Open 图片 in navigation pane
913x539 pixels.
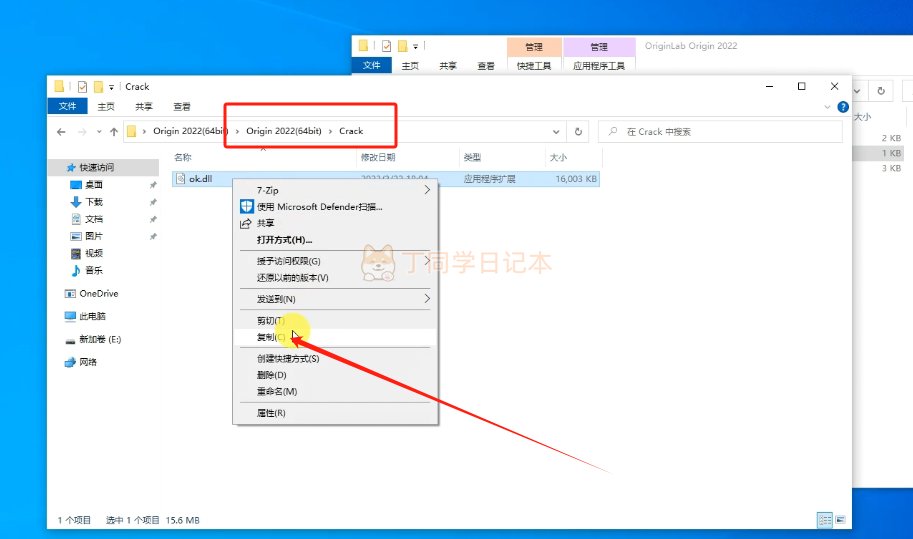click(94, 236)
